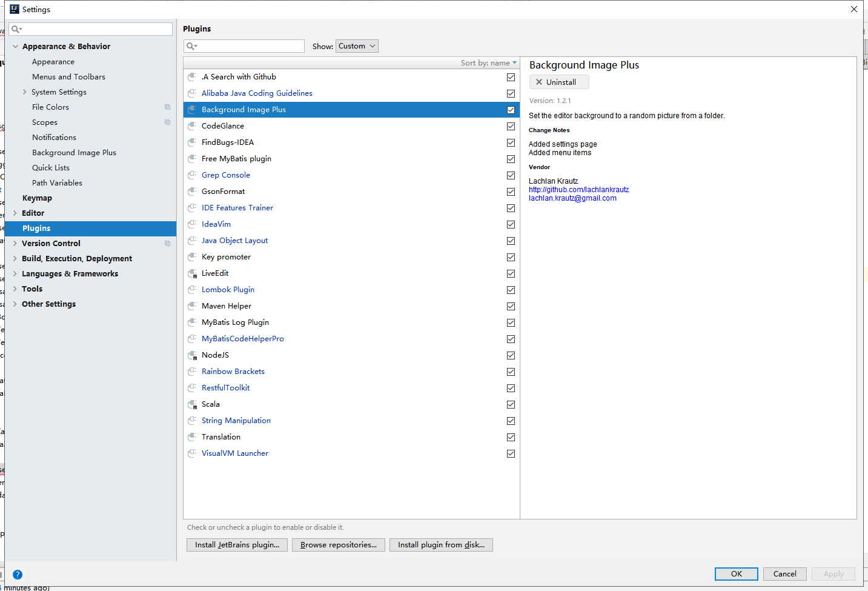
Task: Select Path Variables in the settings tree
Action: 57,183
